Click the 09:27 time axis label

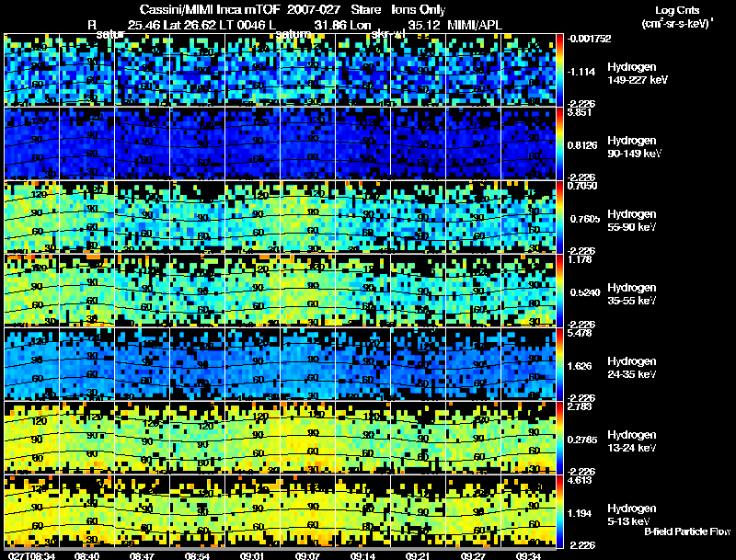473,556
